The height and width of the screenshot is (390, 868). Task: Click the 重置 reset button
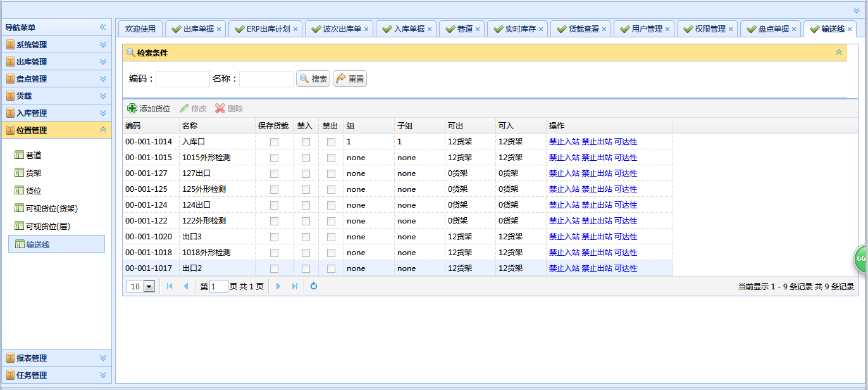(350, 79)
